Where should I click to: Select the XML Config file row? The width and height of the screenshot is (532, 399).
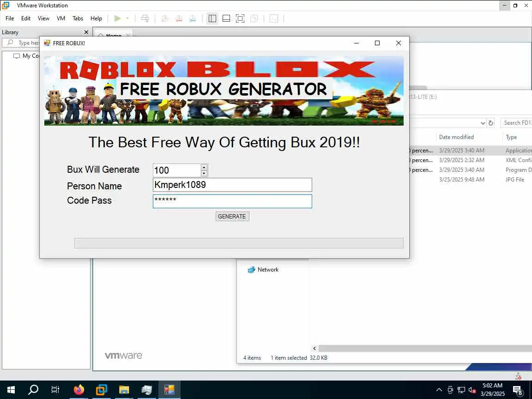pos(471,160)
